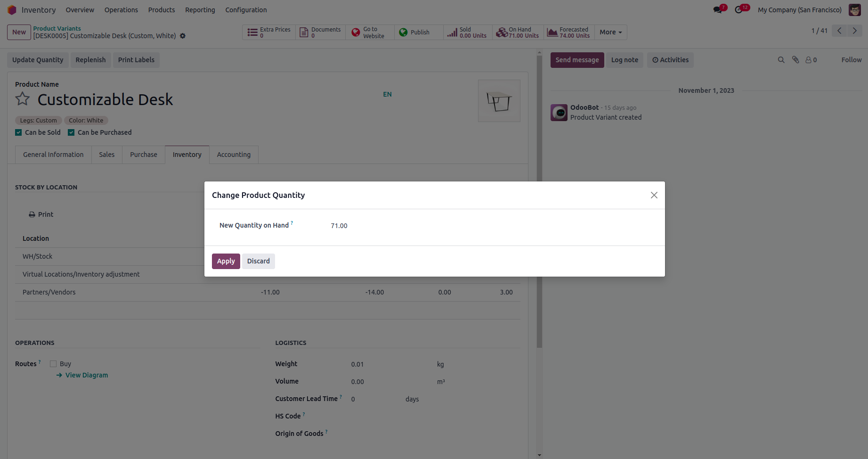Open the chat messages icon in top bar
Image resolution: width=868 pixels, height=459 pixels.
[x=717, y=10]
